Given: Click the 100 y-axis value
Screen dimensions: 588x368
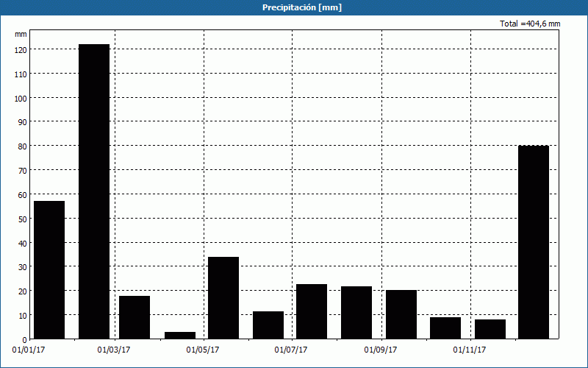Looking at the screenshot, I should click(x=21, y=99).
